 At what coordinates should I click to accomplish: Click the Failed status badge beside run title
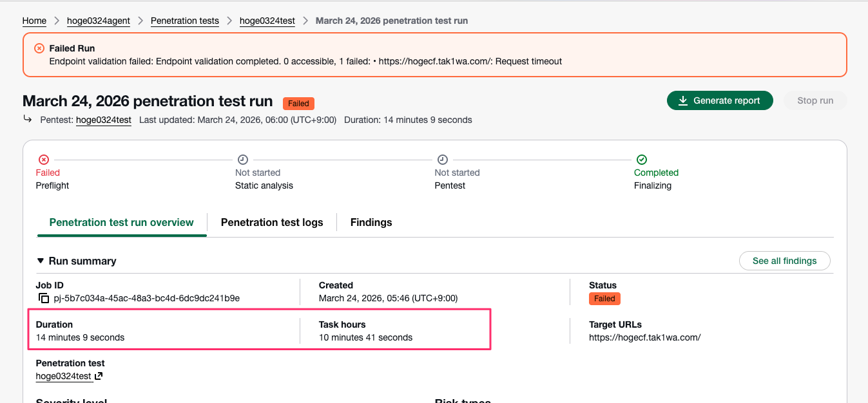[x=298, y=103]
